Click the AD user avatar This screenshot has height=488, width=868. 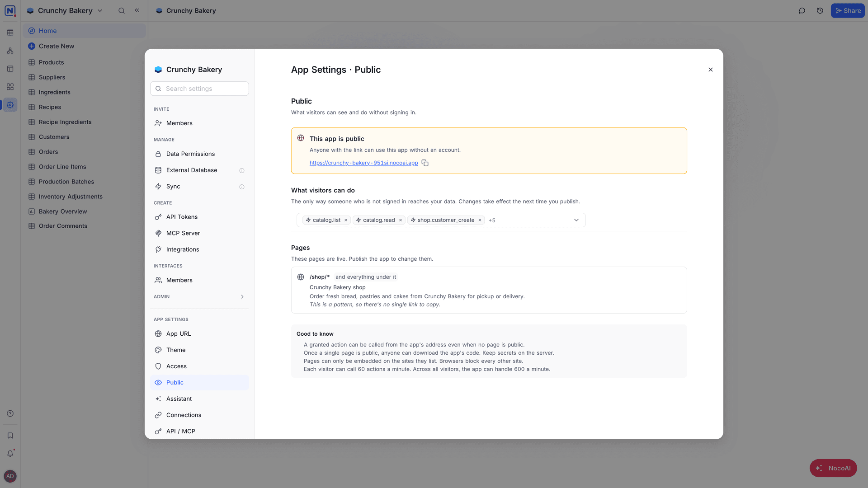coord(10,476)
